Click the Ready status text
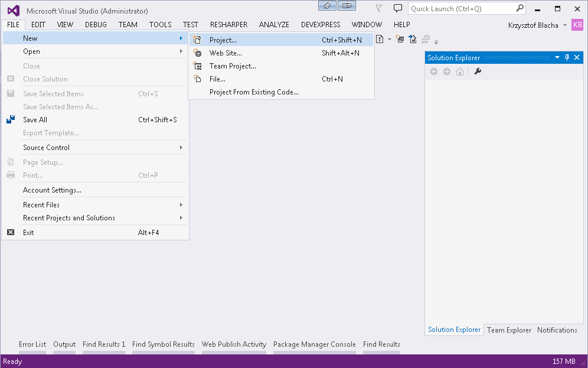The width and height of the screenshot is (588, 368). pyautogui.click(x=12, y=362)
